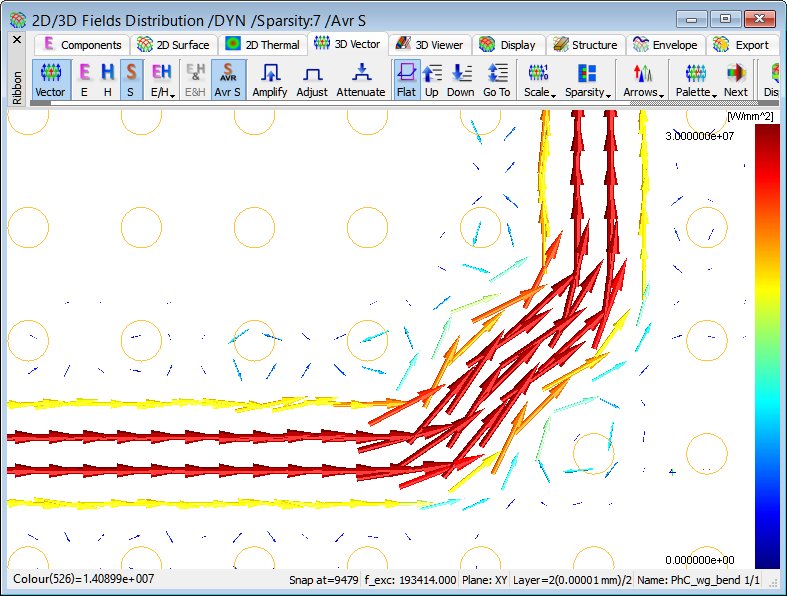Click the Down layer icon
The image size is (787, 596).
(x=461, y=80)
